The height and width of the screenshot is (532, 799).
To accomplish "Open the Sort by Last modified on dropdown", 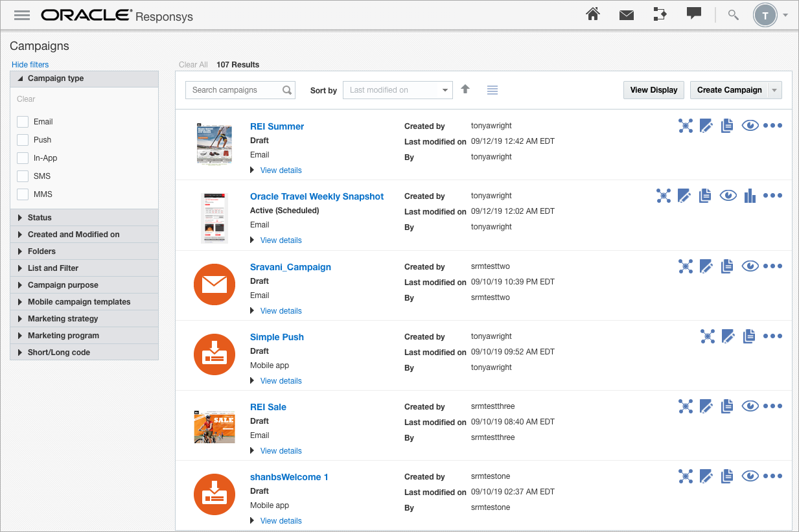I will [x=397, y=90].
